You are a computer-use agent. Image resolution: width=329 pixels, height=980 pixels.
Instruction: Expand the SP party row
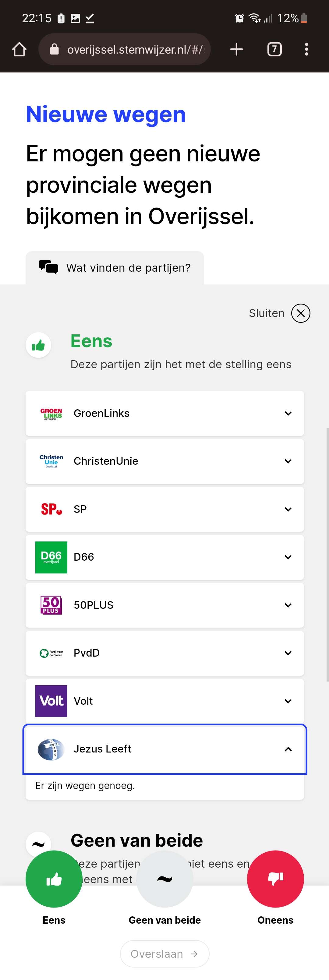(165, 509)
